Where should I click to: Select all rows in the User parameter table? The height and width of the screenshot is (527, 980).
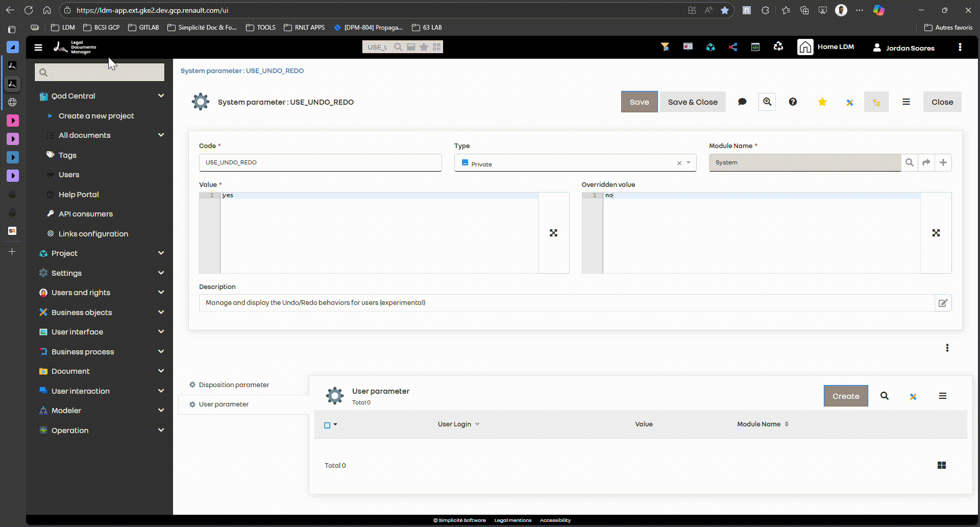[327, 424]
